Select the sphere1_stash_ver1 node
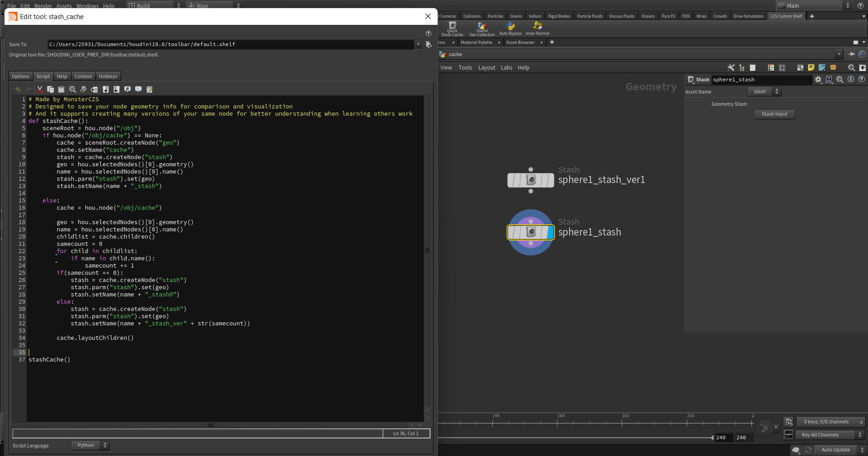Viewport: 868px width, 456px height. pos(531,180)
